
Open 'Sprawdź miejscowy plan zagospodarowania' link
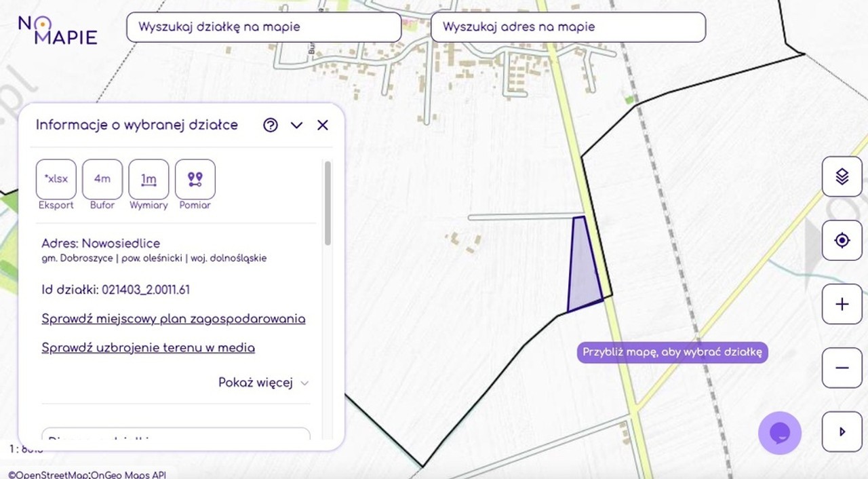pos(174,319)
